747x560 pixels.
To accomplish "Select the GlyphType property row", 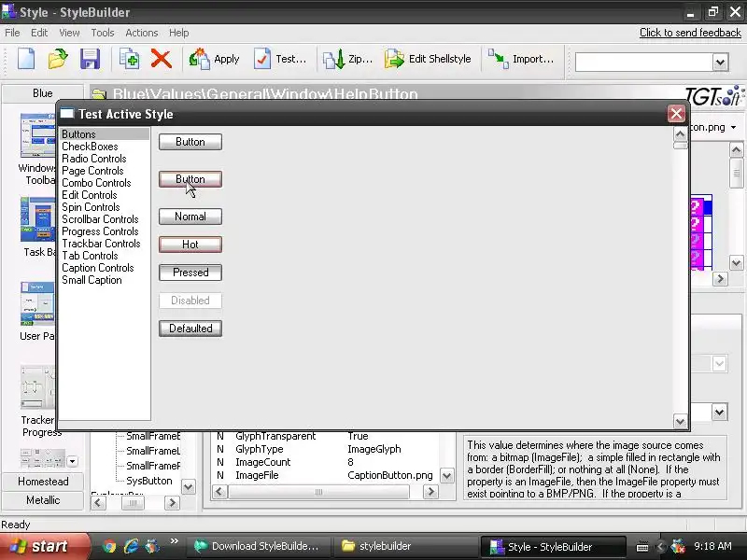I will 326,449.
